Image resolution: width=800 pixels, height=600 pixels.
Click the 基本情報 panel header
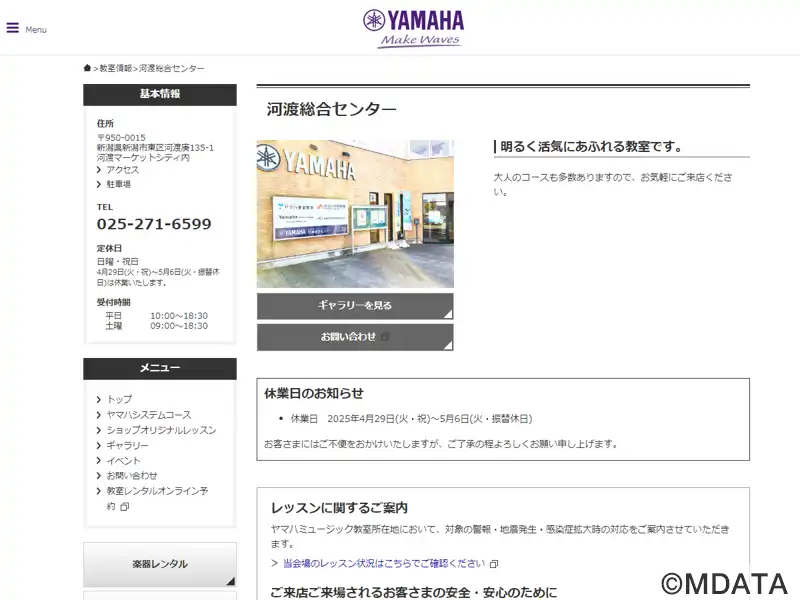point(160,94)
